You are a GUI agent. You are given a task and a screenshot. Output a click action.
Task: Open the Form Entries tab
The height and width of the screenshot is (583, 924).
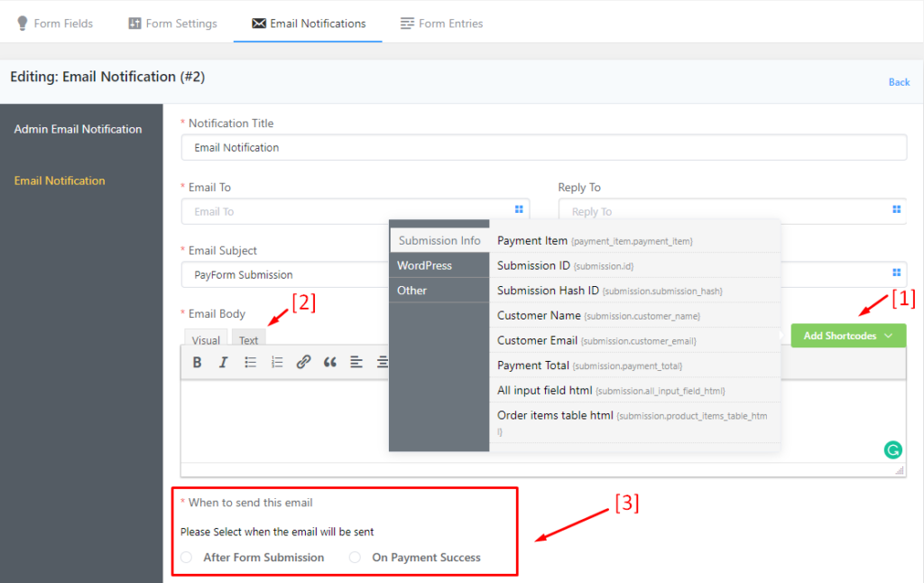tap(442, 23)
